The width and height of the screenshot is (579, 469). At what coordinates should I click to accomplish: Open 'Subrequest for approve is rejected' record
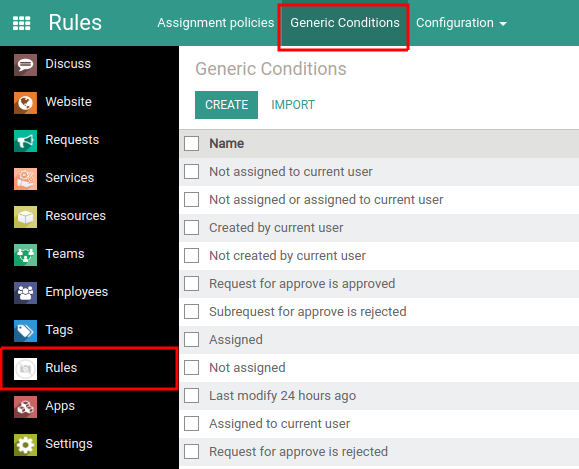click(x=308, y=312)
